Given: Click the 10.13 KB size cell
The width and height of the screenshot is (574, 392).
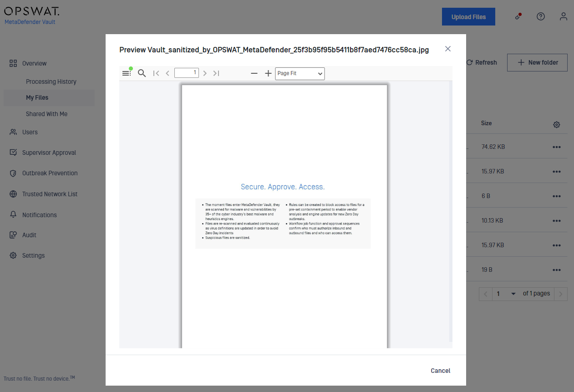Looking at the screenshot, I should (492, 220).
